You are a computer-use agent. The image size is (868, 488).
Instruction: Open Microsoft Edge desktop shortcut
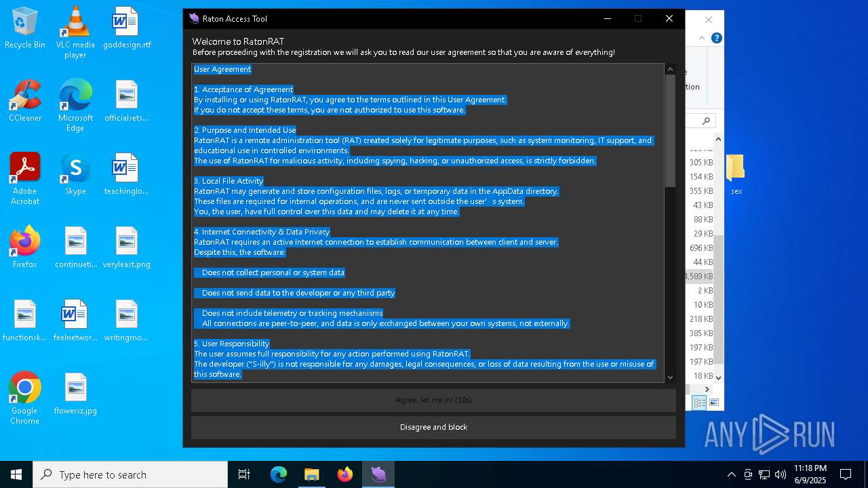point(75,106)
